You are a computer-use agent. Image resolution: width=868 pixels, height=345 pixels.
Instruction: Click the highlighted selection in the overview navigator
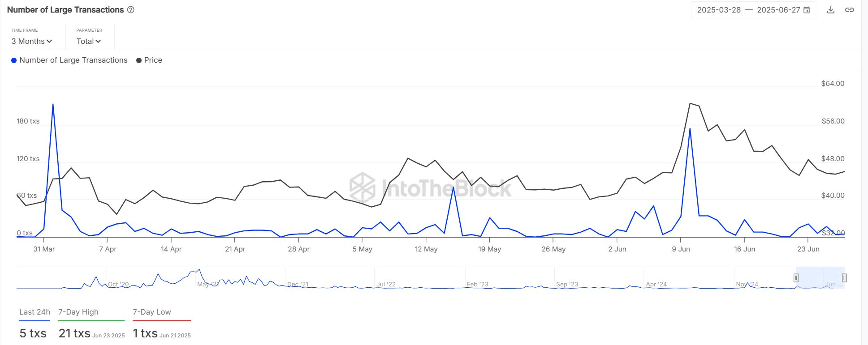pyautogui.click(x=820, y=278)
